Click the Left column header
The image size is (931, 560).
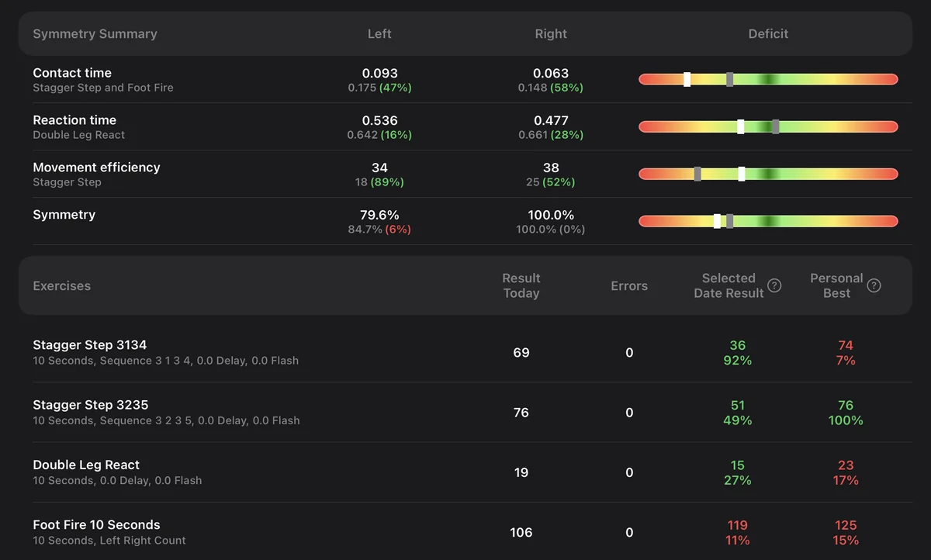click(x=379, y=33)
